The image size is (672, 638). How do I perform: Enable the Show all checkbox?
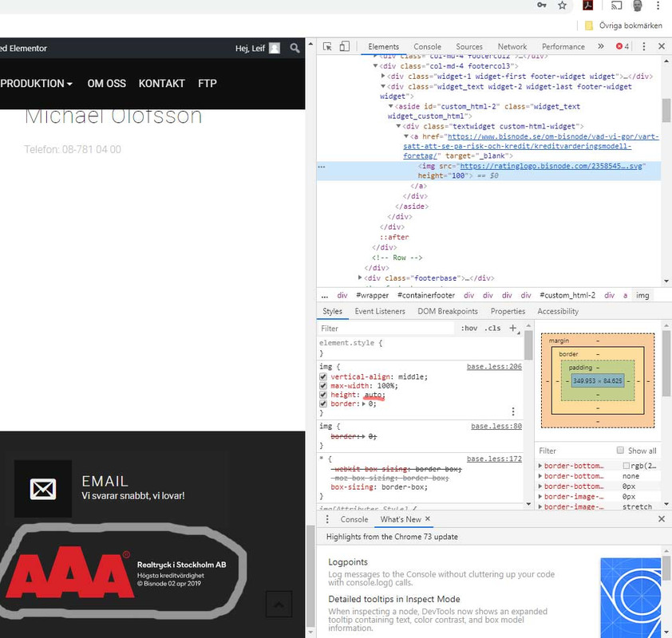click(619, 450)
